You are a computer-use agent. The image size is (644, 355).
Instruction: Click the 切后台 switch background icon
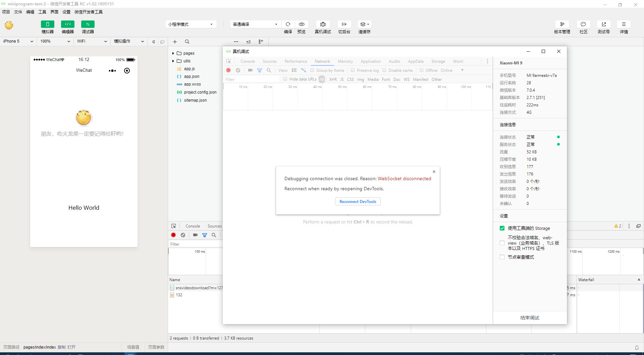pos(344,24)
